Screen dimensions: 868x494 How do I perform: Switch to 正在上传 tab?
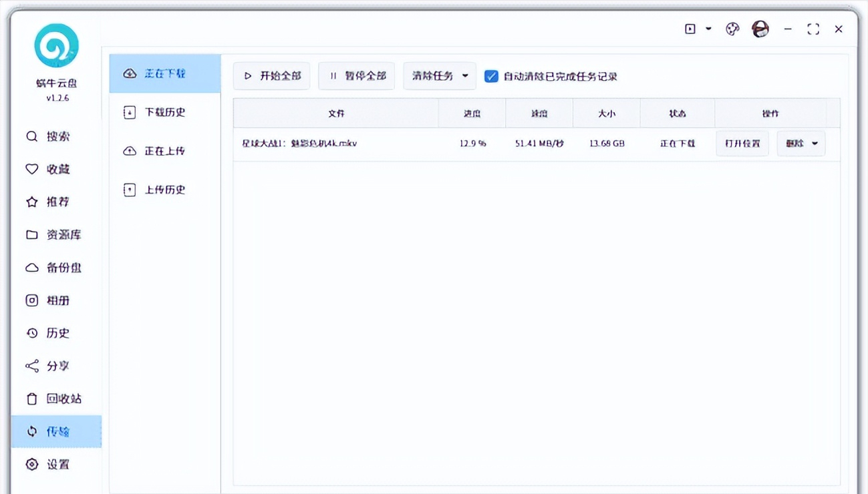[164, 151]
